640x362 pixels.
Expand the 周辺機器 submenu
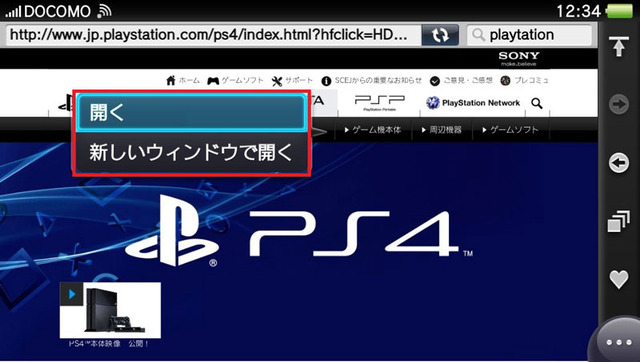click(441, 130)
